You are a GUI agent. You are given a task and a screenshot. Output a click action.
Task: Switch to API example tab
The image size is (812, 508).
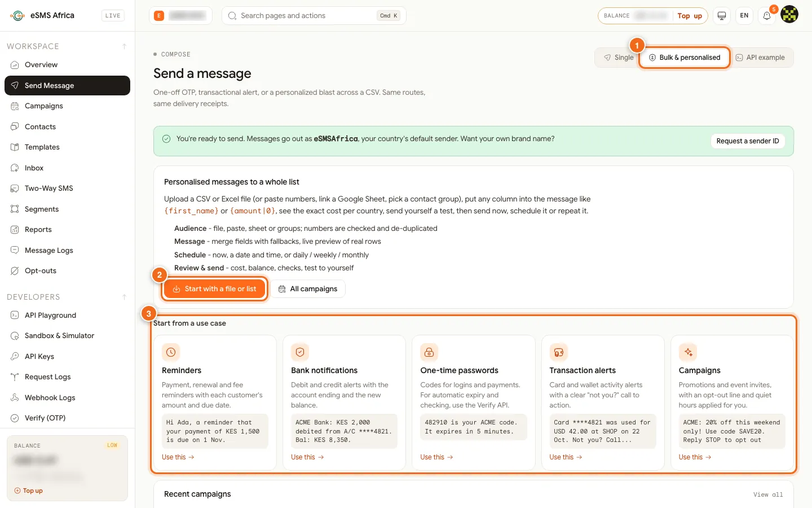(760, 58)
